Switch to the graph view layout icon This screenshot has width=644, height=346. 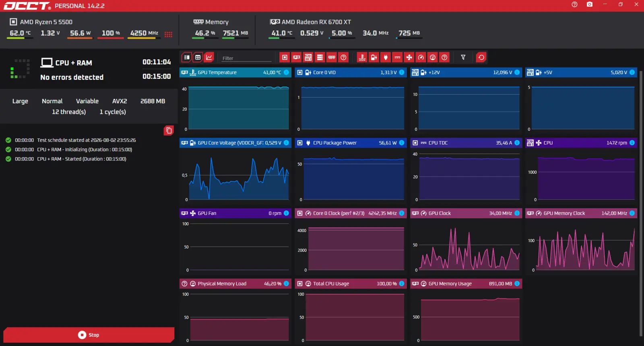209,58
